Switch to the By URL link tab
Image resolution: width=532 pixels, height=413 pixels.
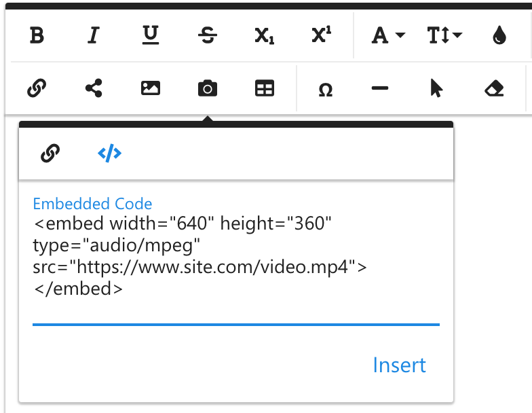pyautogui.click(x=50, y=154)
